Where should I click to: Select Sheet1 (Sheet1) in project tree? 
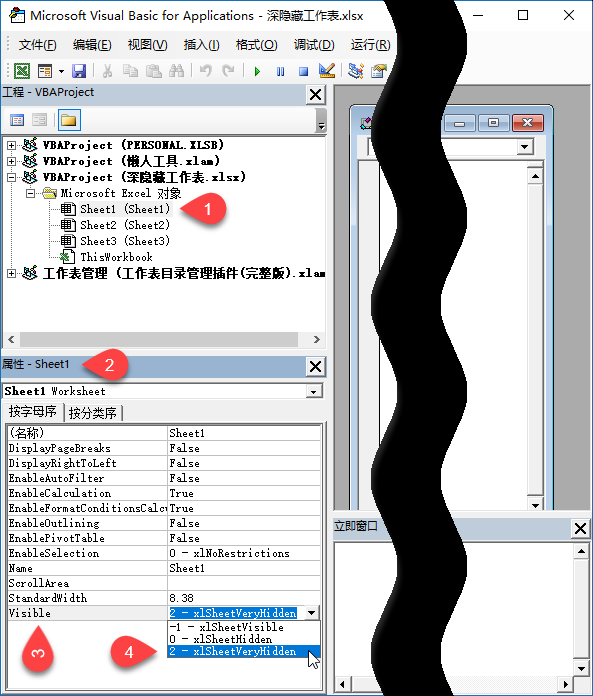pyautogui.click(x=125, y=209)
